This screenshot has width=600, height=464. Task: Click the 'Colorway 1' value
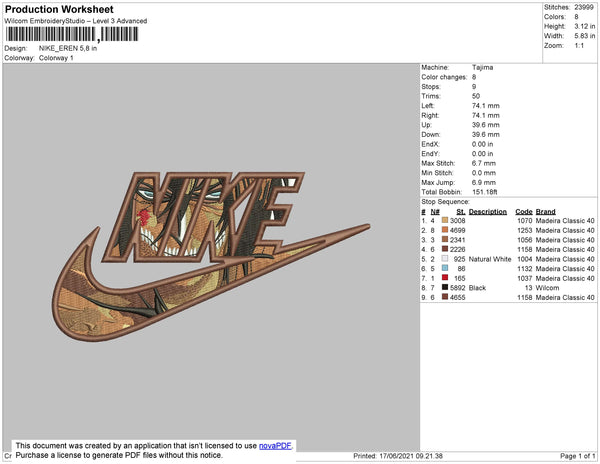[x=56, y=58]
